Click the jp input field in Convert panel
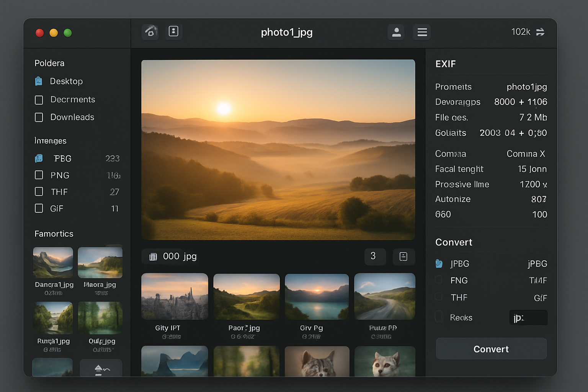Screen dimensions: 588x392 528,317
